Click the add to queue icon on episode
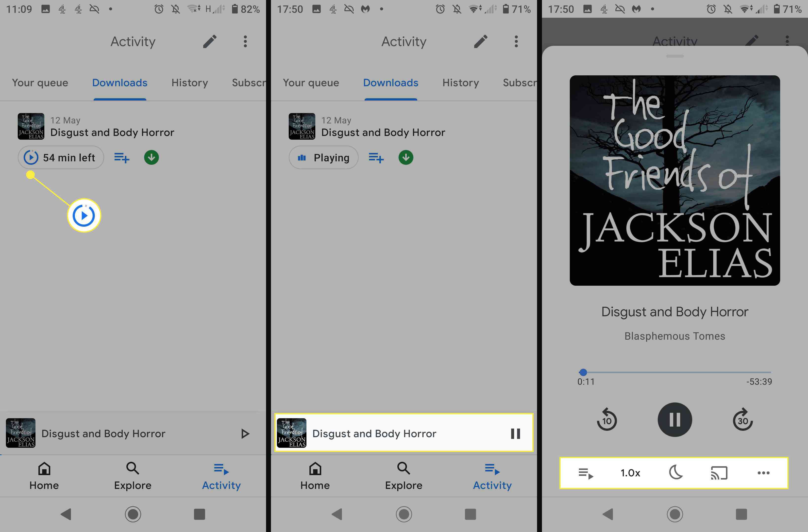 tap(122, 157)
